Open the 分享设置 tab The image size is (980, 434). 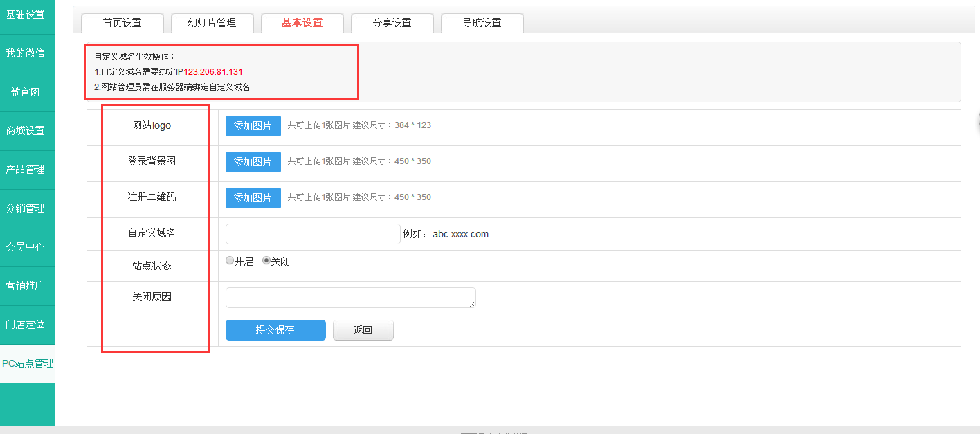point(392,23)
